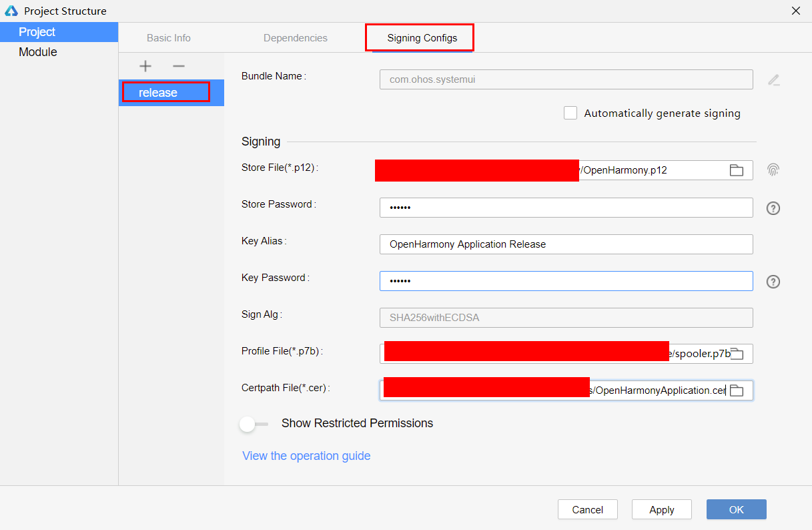Screen dimensions: 812x530
Task: Click the pencil edit icon beside Bundle Name
Action: [x=773, y=80]
